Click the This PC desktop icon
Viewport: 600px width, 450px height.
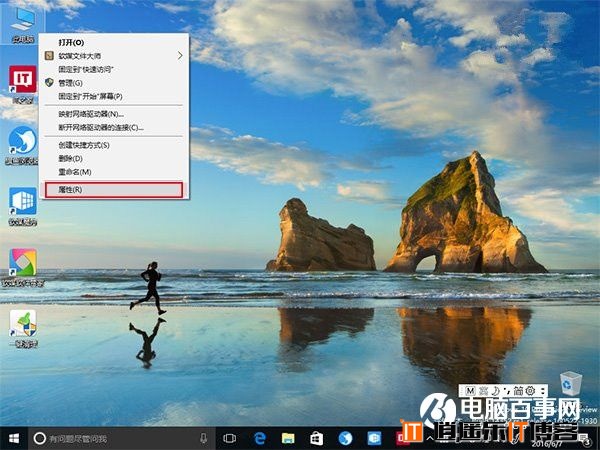(x=23, y=24)
